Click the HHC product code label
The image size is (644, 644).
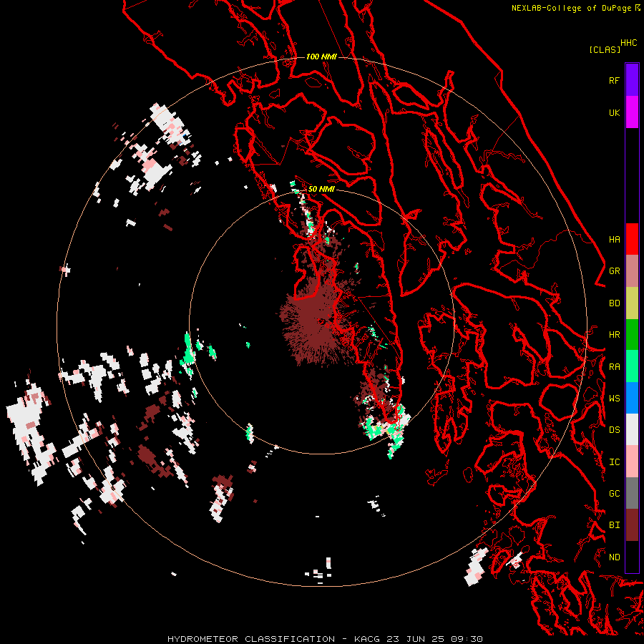click(x=629, y=43)
